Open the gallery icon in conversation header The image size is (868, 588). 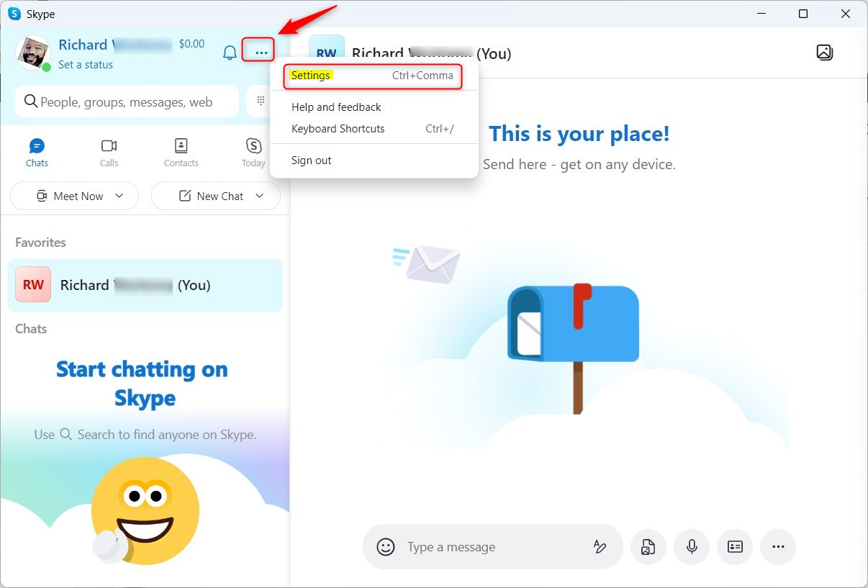click(825, 53)
